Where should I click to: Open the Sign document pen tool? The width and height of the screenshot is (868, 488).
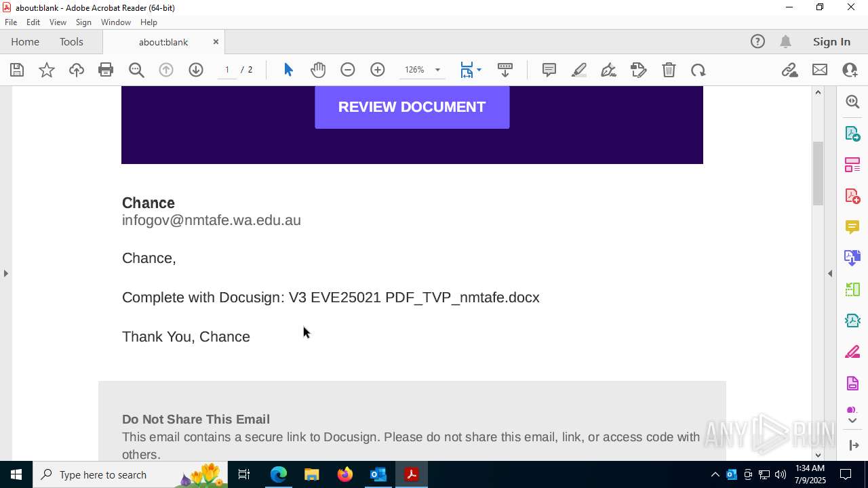pyautogui.click(x=609, y=70)
